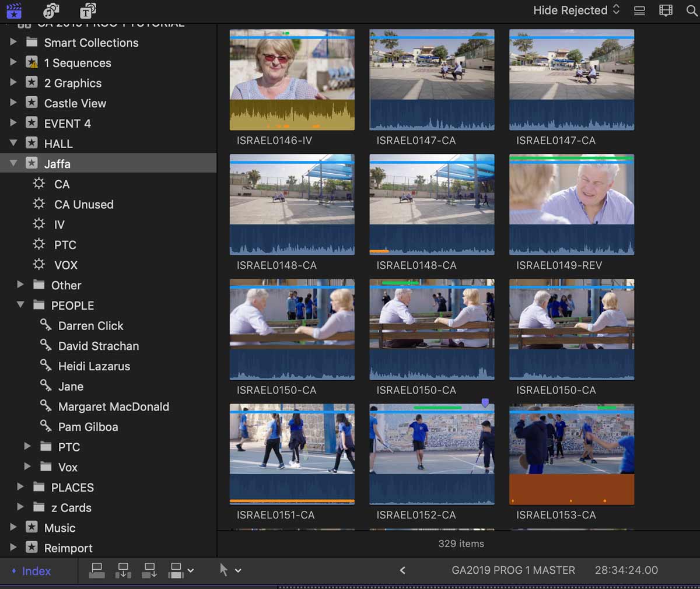Open the Hide Rejected filter pop-up
700x589 pixels.
pyautogui.click(x=576, y=10)
